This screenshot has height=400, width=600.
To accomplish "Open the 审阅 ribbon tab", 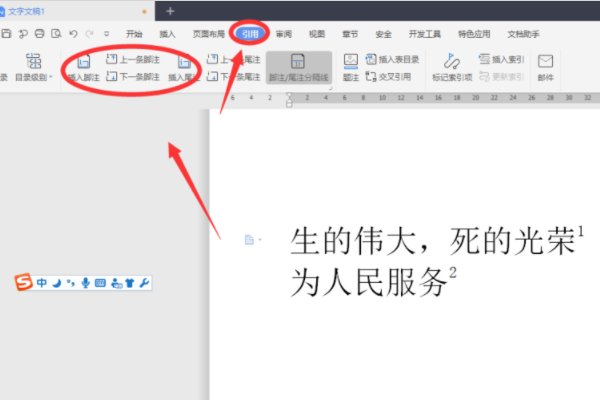I will 284,34.
